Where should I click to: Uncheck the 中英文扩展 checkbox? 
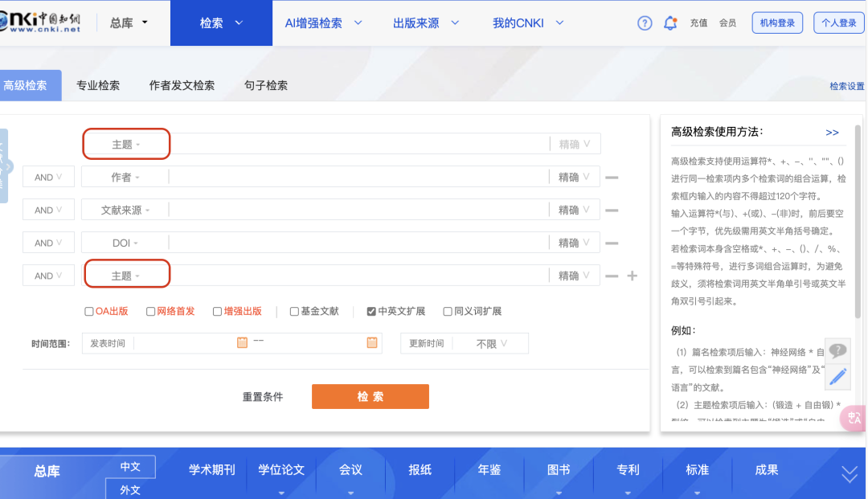[x=371, y=312]
